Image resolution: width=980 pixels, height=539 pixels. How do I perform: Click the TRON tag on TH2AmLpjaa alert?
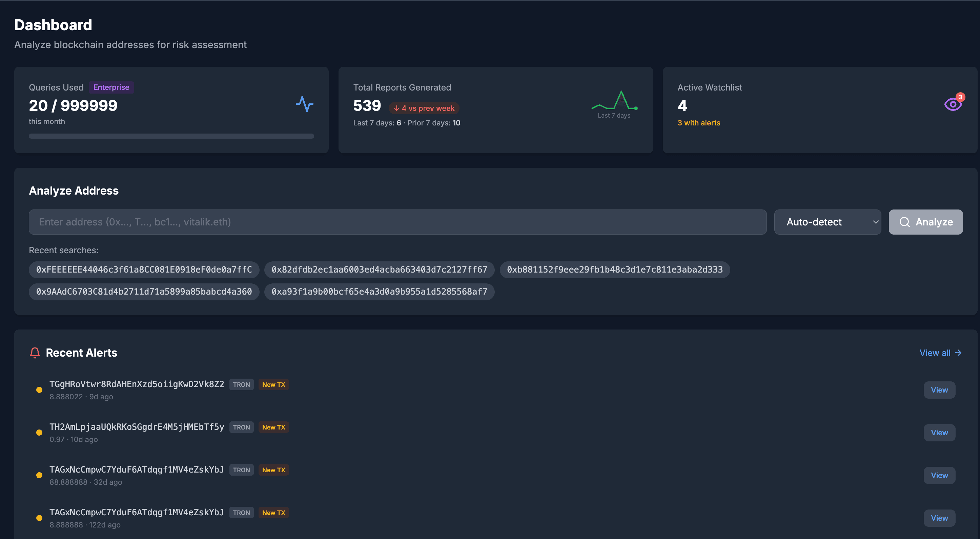pyautogui.click(x=241, y=427)
